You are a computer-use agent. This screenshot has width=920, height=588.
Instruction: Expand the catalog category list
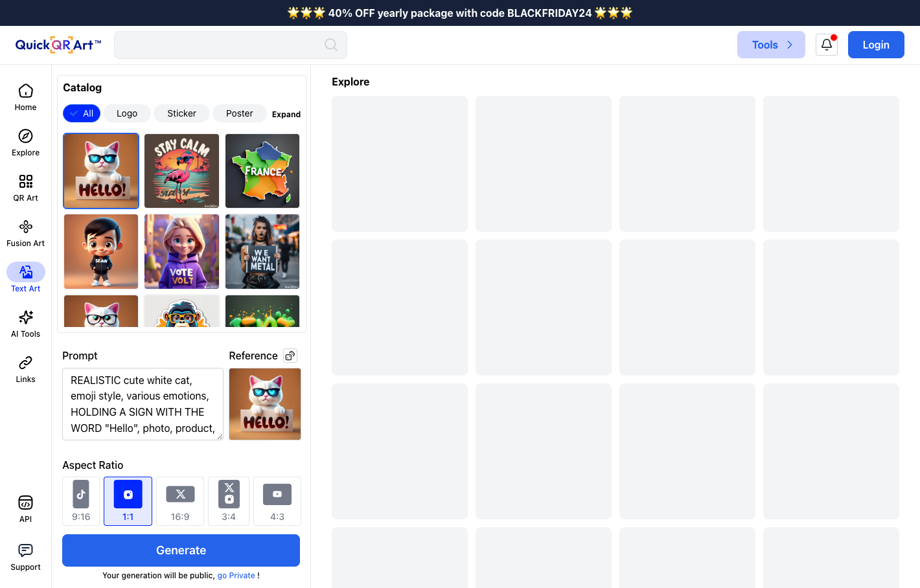click(286, 115)
